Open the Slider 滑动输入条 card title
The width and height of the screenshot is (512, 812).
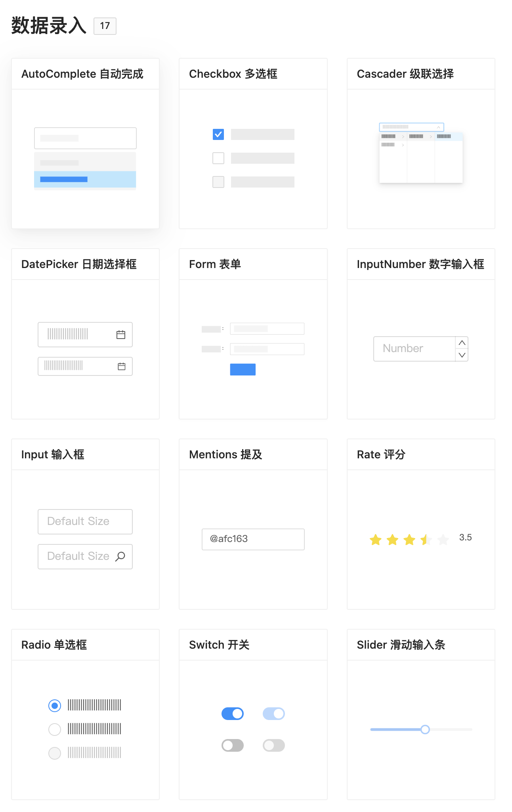[401, 645]
